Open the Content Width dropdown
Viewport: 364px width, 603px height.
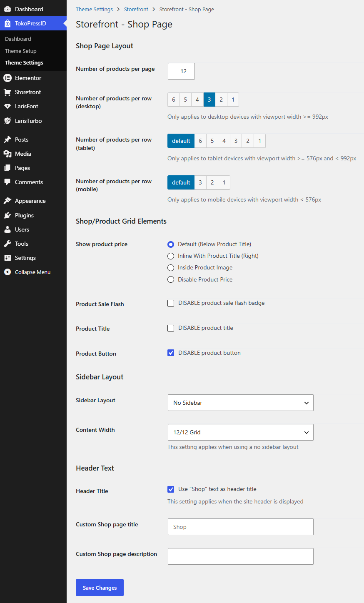pyautogui.click(x=241, y=432)
